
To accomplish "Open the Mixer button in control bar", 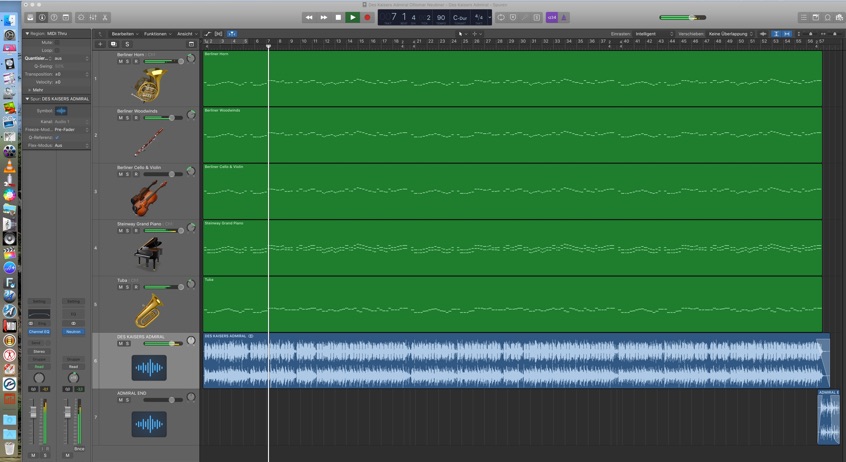I will (x=93, y=17).
